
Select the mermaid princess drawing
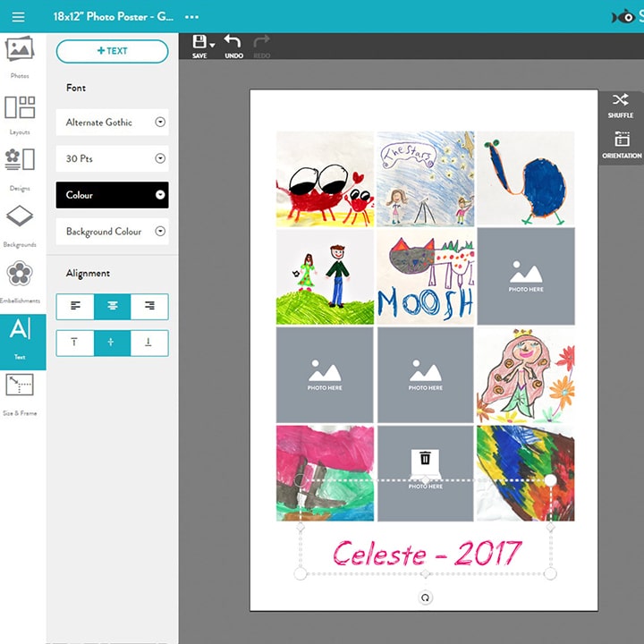[526, 375]
